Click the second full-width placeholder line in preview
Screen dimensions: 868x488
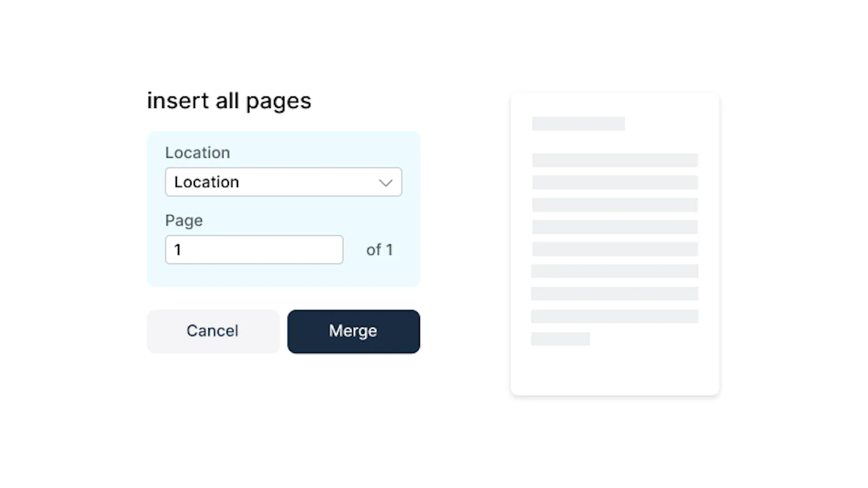(x=615, y=183)
